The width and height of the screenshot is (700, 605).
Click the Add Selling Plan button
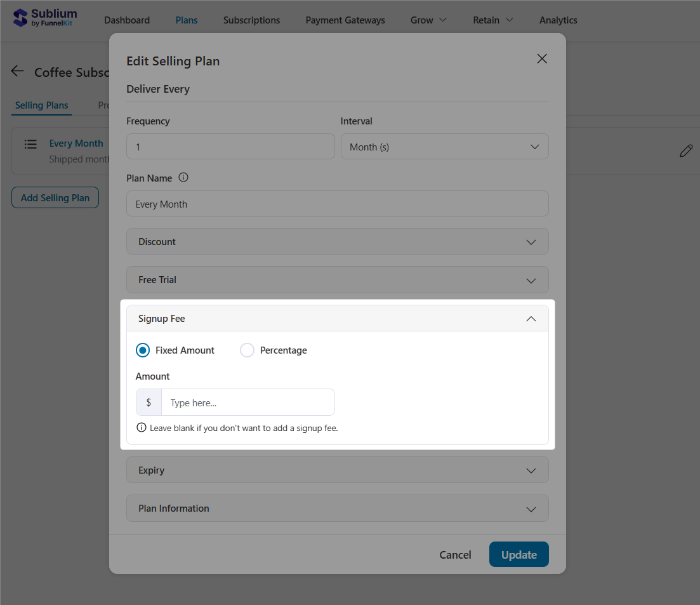pos(55,197)
